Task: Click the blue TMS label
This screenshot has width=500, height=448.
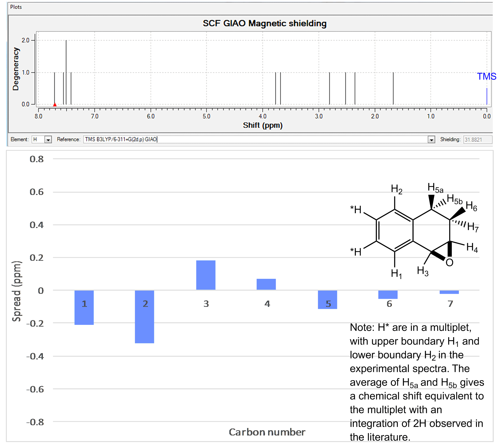Action: coord(486,76)
